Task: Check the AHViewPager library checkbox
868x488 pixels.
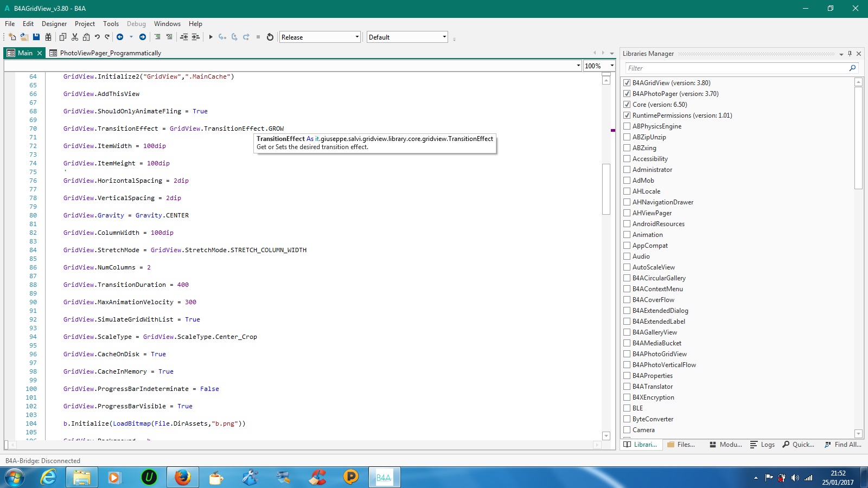Action: coord(627,213)
